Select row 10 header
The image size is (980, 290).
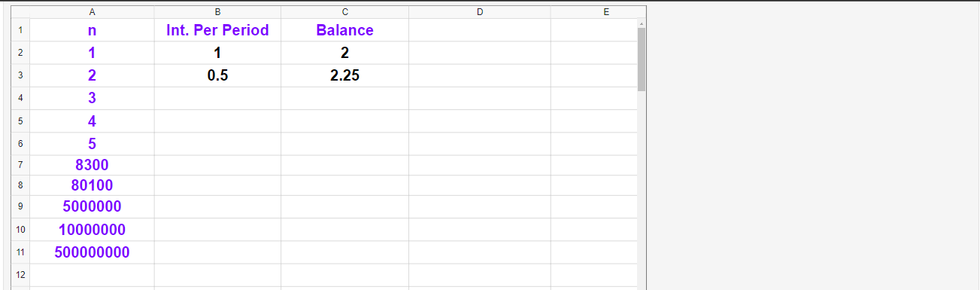20,229
